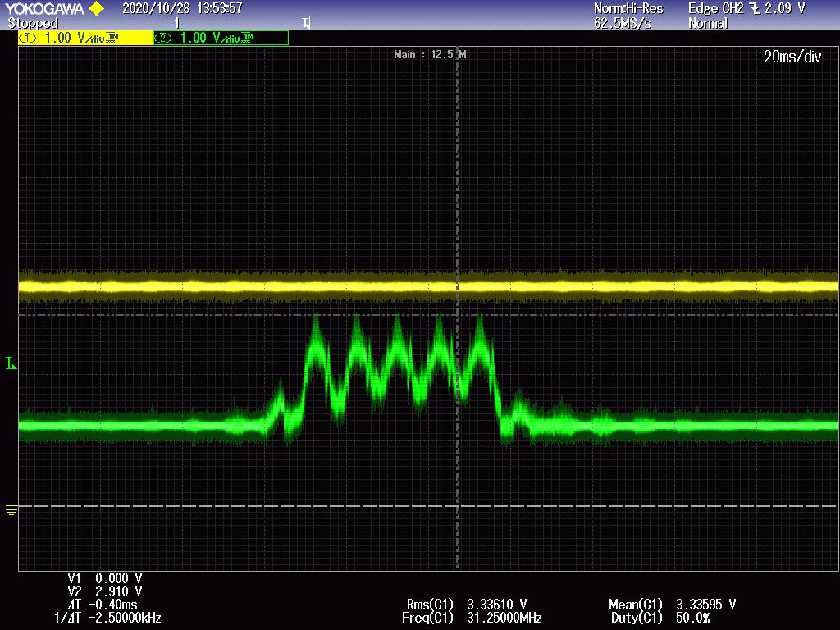Click the V1 0.000 V cursor readout
This screenshot has height=630, width=840.
105,578
